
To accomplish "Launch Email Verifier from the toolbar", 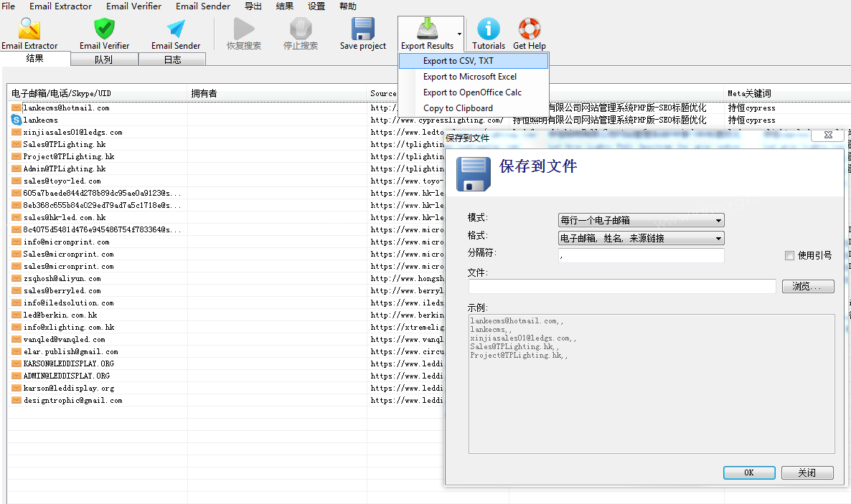I will tap(104, 29).
